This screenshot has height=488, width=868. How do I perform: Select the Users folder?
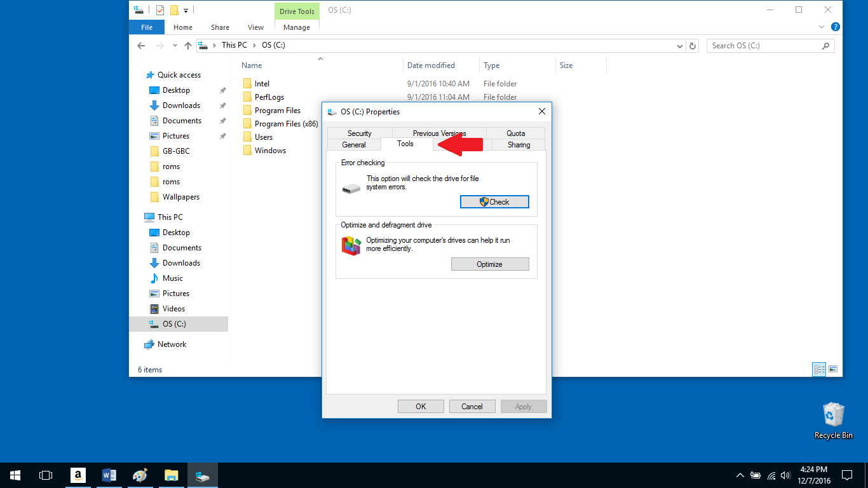(x=264, y=137)
